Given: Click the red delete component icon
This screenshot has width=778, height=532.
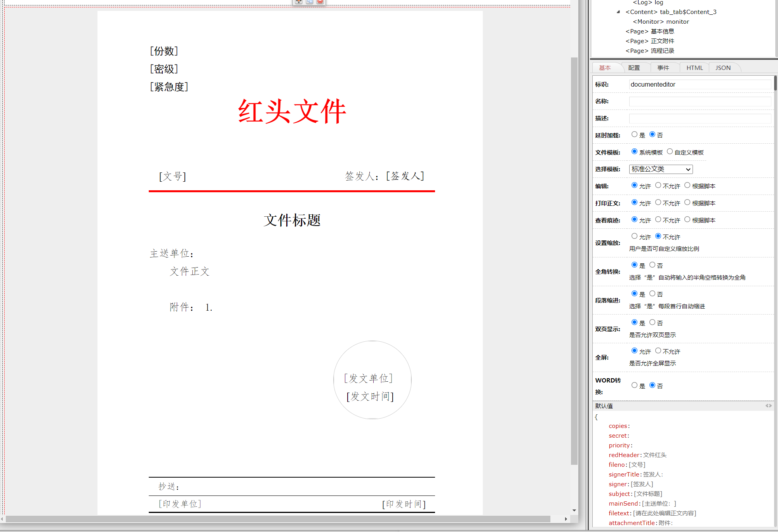Looking at the screenshot, I should point(320,2).
